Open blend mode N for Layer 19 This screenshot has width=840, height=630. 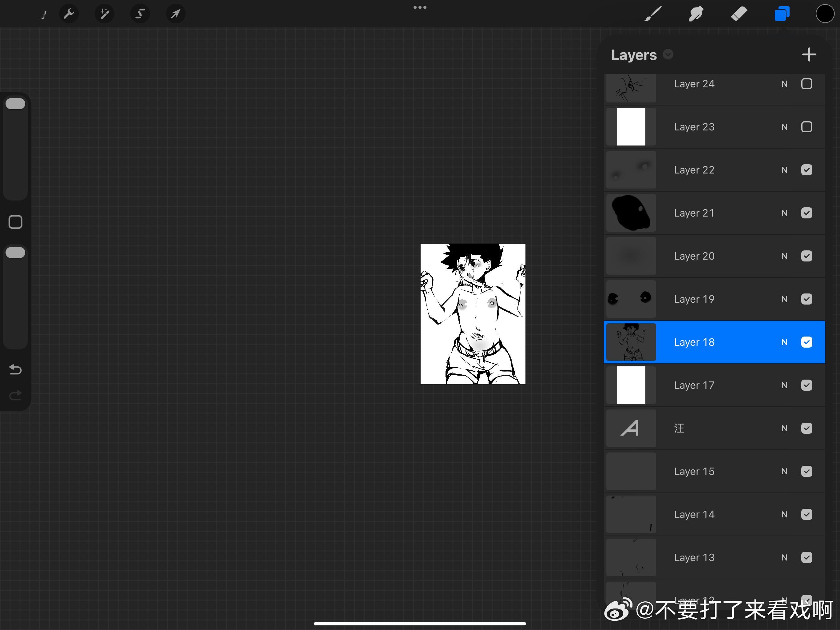tap(784, 299)
